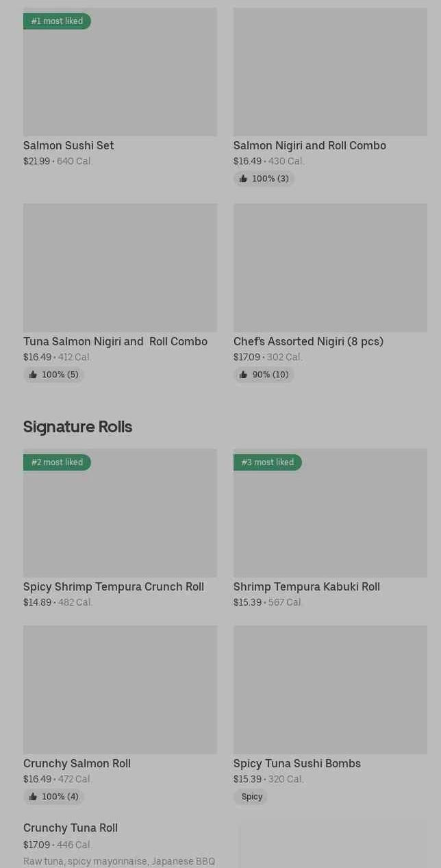Click thumbs-up icon under Chef's Assorted Nigiri
Viewport: 441px width, 868px height.
click(x=243, y=375)
